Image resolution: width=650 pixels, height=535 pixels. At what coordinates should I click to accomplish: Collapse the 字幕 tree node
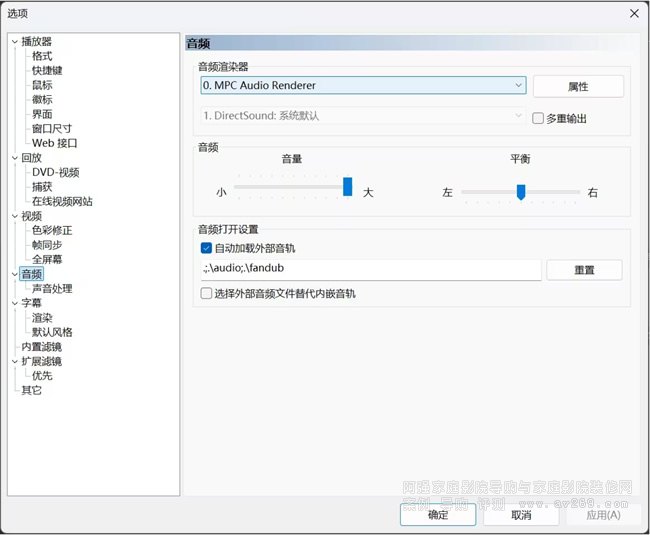pyautogui.click(x=14, y=303)
